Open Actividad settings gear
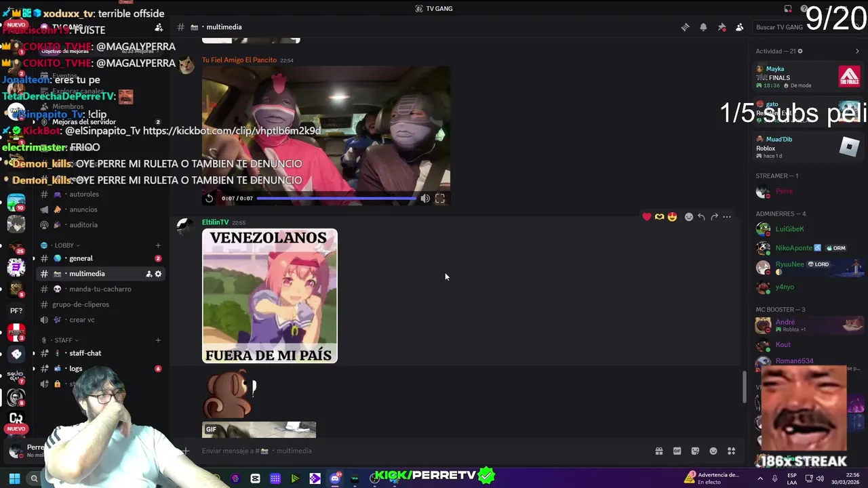The height and width of the screenshot is (488, 868). tap(800, 52)
